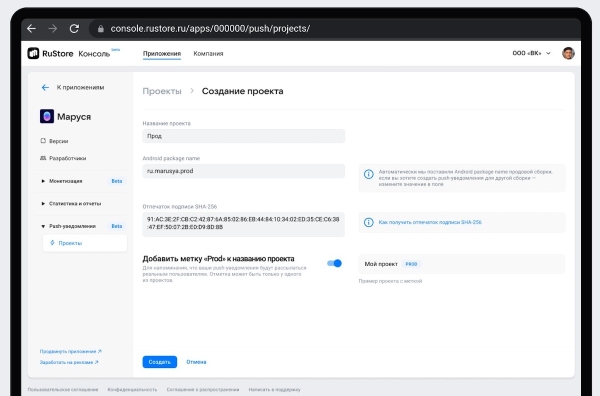Click the Маруся app icon
Image resolution: width=600 pixels, height=396 pixels.
click(x=47, y=116)
